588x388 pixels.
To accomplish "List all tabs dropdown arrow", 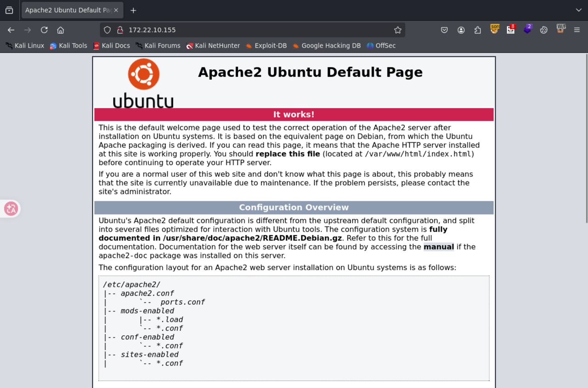I will pos(578,10).
